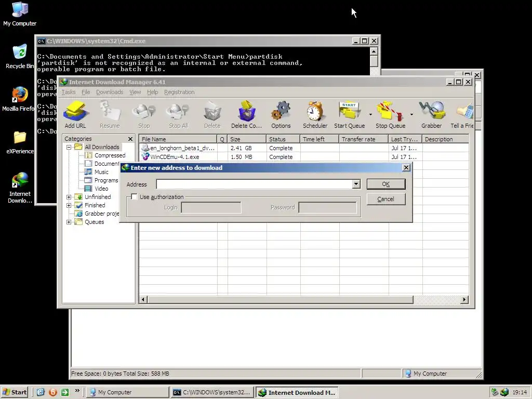Switch to My Computer taskbar button
The width and height of the screenshot is (532, 399).
[x=127, y=392]
